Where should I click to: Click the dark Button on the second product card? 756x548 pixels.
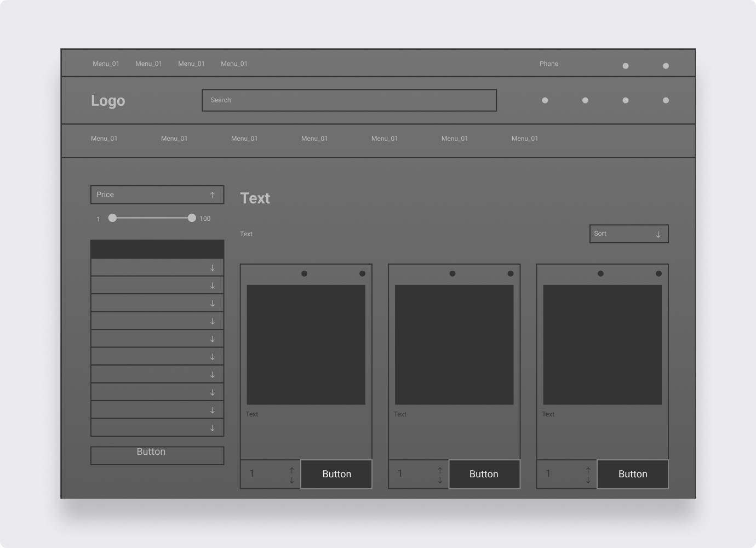(x=484, y=474)
